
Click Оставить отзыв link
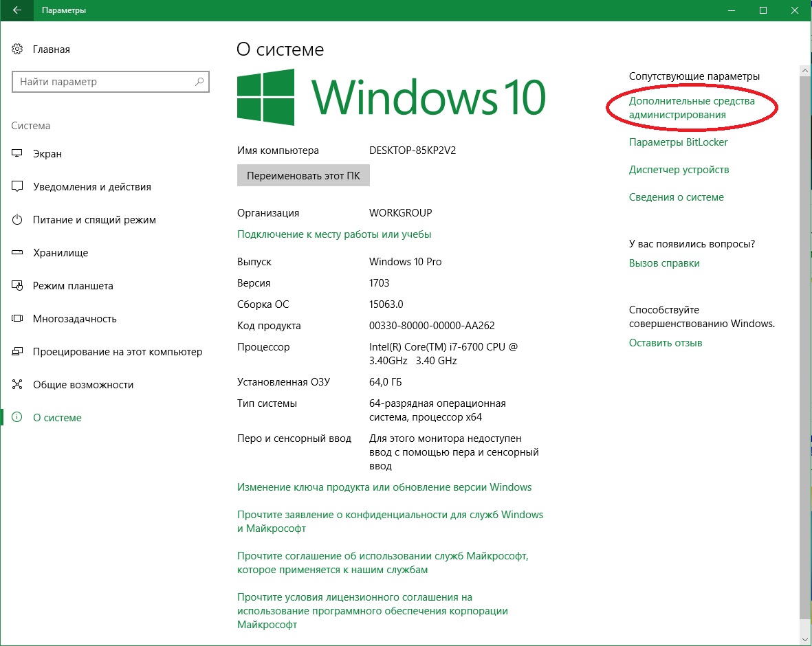pyautogui.click(x=666, y=343)
